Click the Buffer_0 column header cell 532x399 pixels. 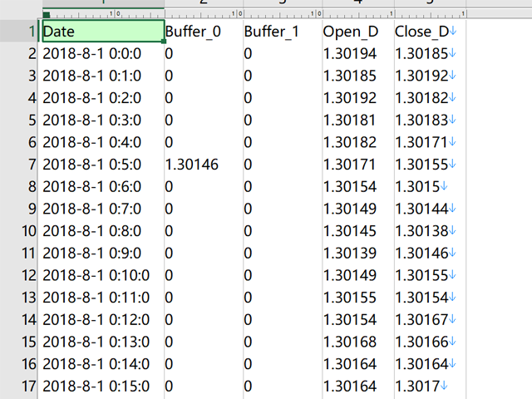203,32
